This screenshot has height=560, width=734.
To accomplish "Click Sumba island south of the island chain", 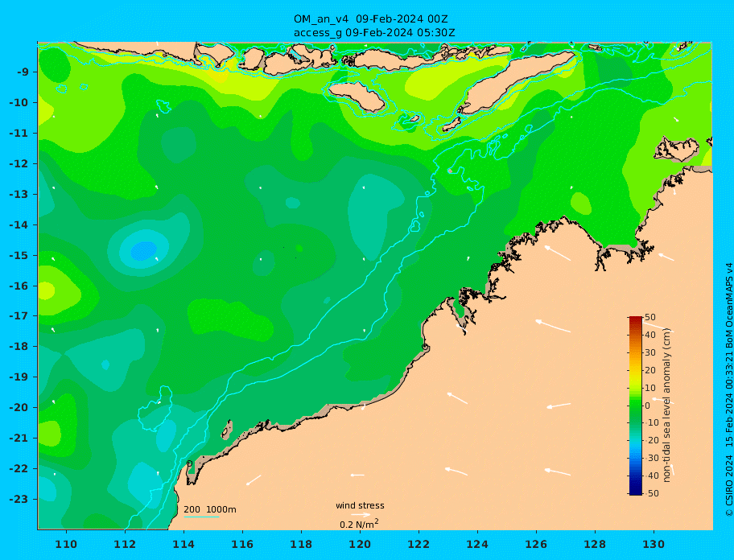I will click(357, 97).
